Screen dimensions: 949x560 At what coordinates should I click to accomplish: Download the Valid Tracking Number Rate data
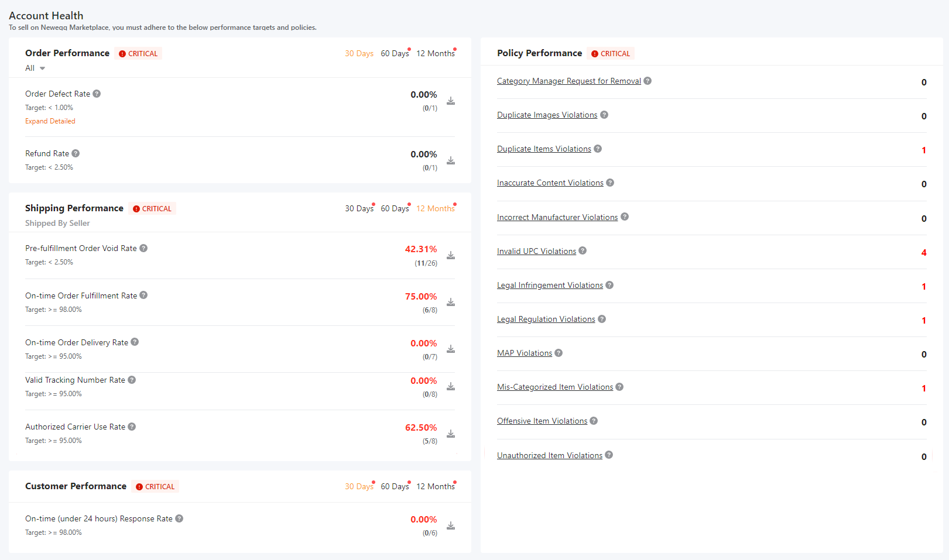tap(451, 387)
